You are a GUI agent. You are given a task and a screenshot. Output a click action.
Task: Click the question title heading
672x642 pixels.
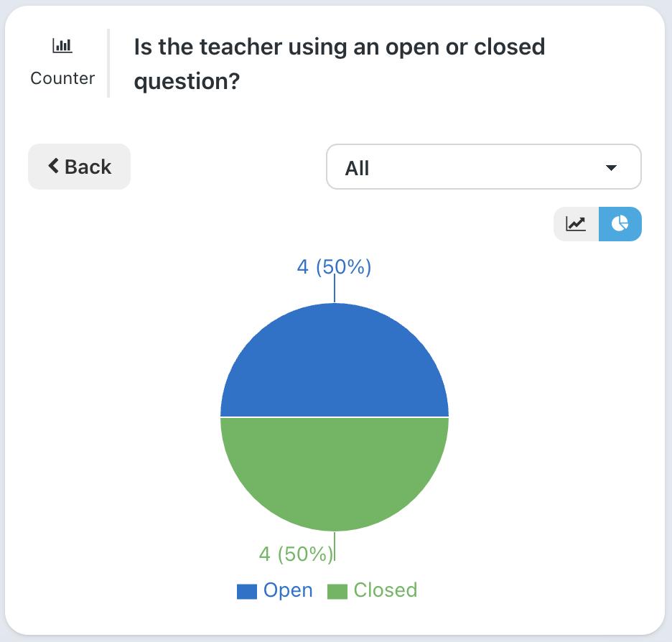click(x=339, y=63)
